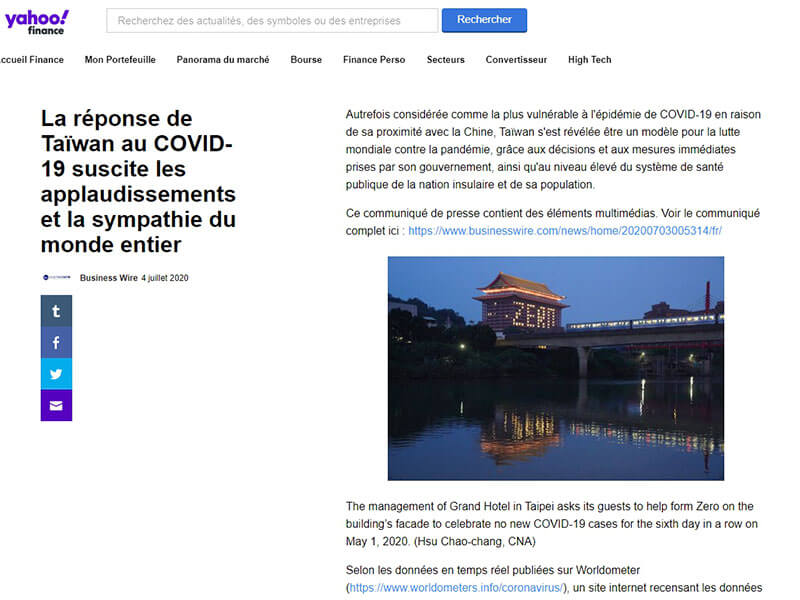
Task: Open the Convertisseur tool page
Action: [x=516, y=60]
